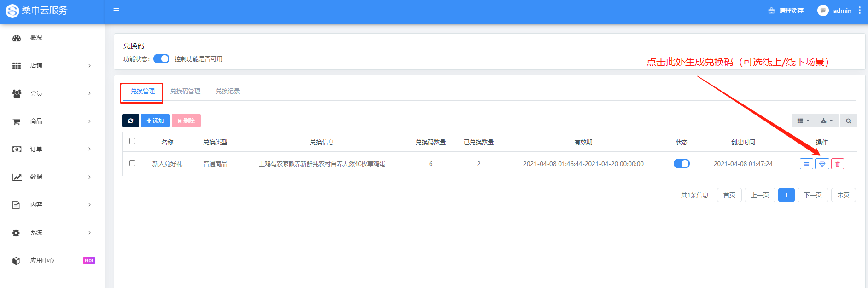Open the column display dropdown
Image resolution: width=868 pixels, height=288 pixels.
click(x=804, y=121)
